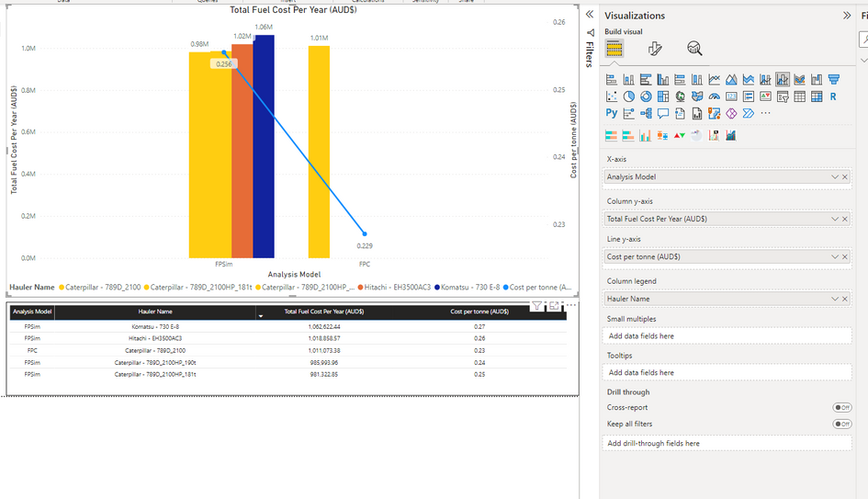Viewport: 868px width, 499px height.
Task: Select the Map globe visual
Action: [x=680, y=96]
